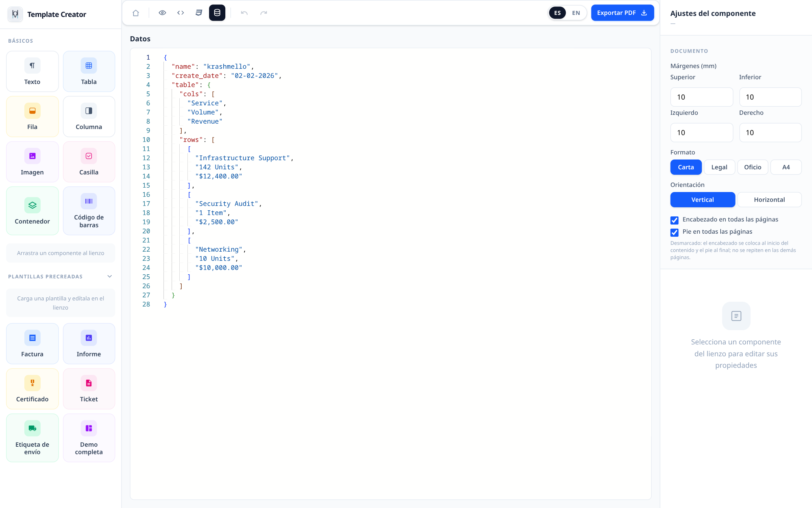Select the Texto component

[x=32, y=71]
